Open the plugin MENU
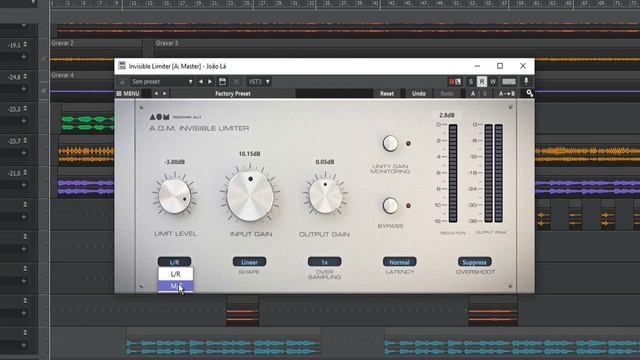 click(128, 93)
